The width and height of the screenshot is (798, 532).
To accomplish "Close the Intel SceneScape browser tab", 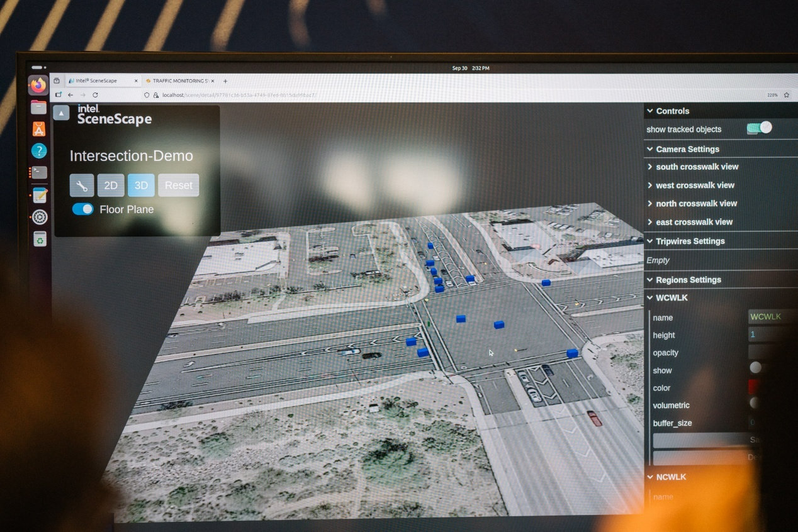I will 136,80.
